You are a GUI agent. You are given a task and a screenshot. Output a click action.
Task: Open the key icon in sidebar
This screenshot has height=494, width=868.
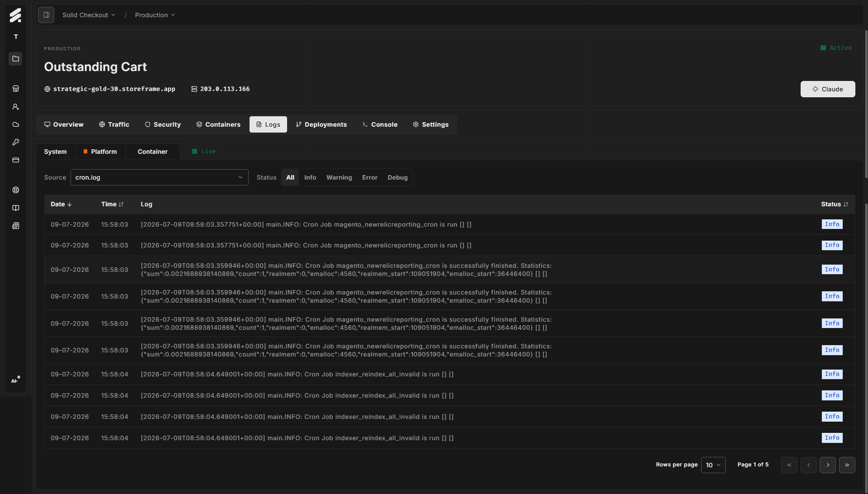pos(15,142)
